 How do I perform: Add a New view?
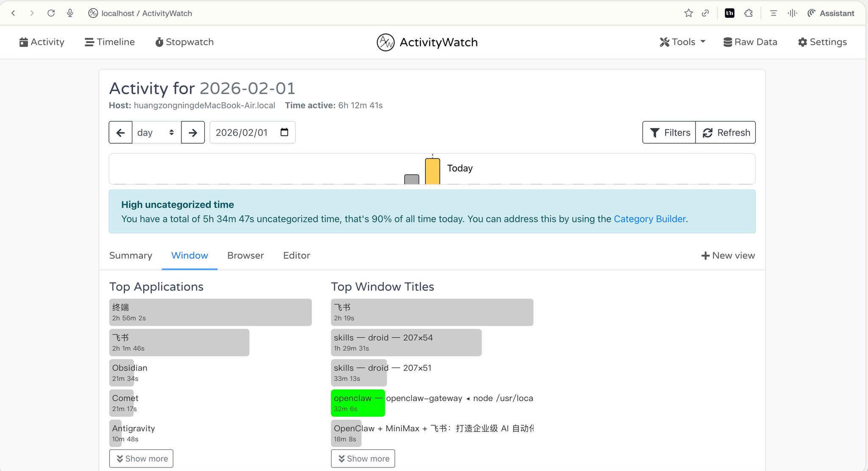coord(728,255)
